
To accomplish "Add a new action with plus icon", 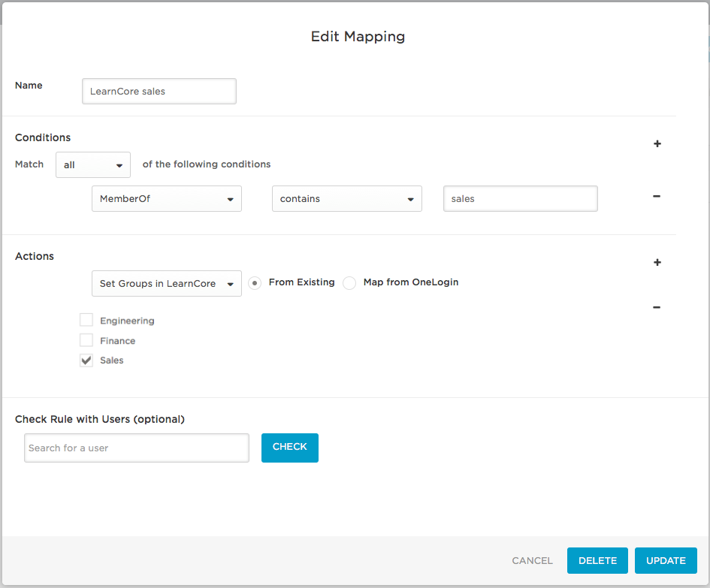I will tap(657, 262).
